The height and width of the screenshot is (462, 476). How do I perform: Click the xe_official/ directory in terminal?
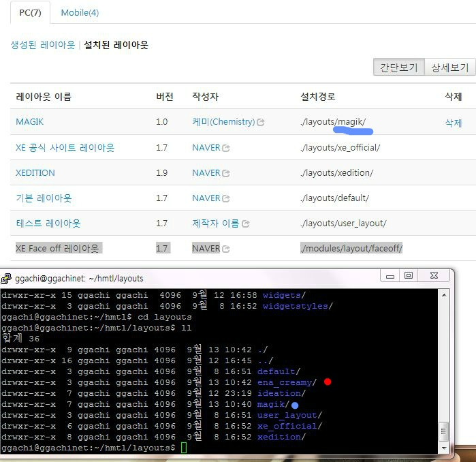(289, 426)
